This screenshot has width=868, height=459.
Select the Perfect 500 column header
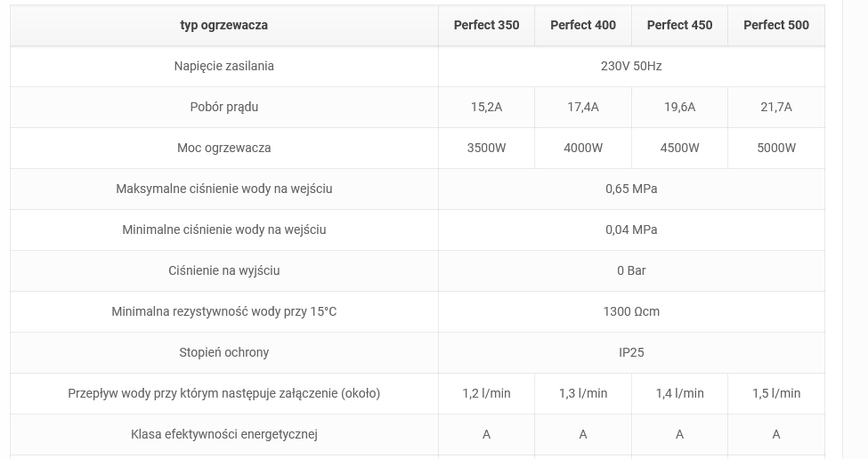[776, 26]
